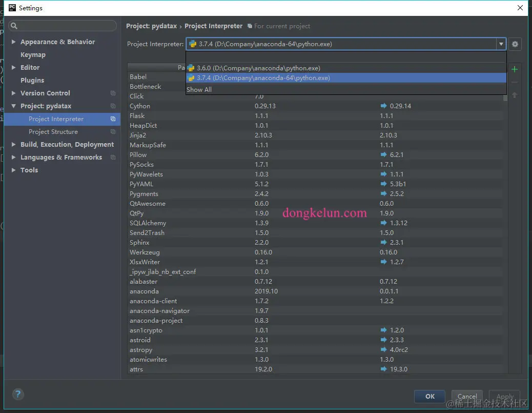Viewport: 532px width, 413px height.
Task: Expand Build, Execution, Deployment section
Action: (13, 144)
